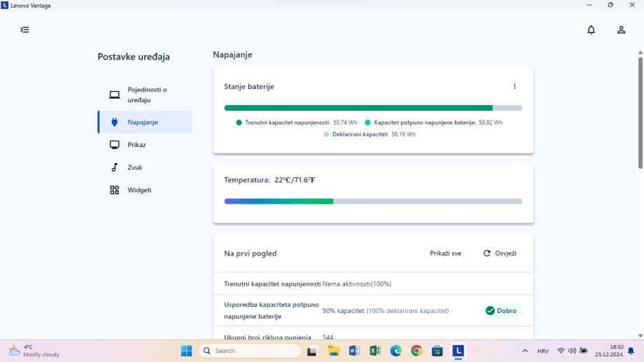Click the Stanje baterije heading

pyautogui.click(x=249, y=86)
